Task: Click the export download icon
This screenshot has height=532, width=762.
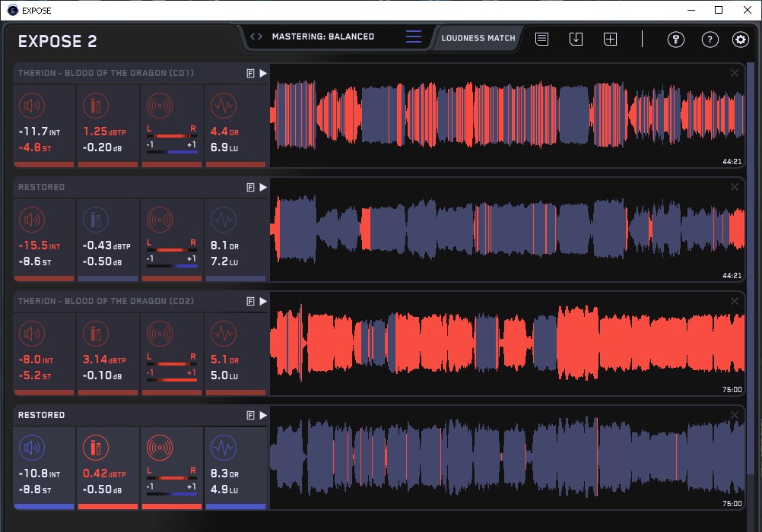Action: click(x=576, y=39)
